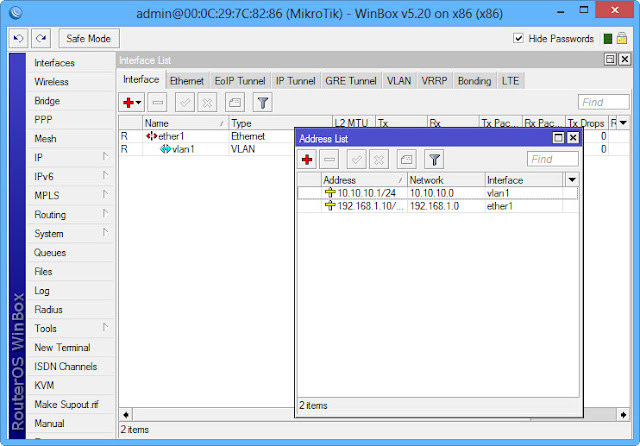Click Make Supout.rif in sidebar
Image resolution: width=640 pixels, height=446 pixels.
pyautogui.click(x=70, y=404)
